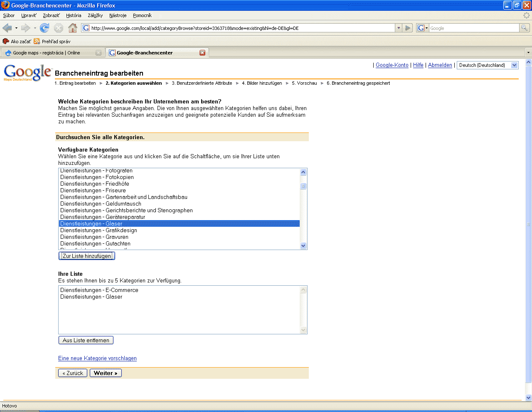
Task: Select 'Dienstleistungen - Grafikdesign' category
Action: click(x=179, y=230)
